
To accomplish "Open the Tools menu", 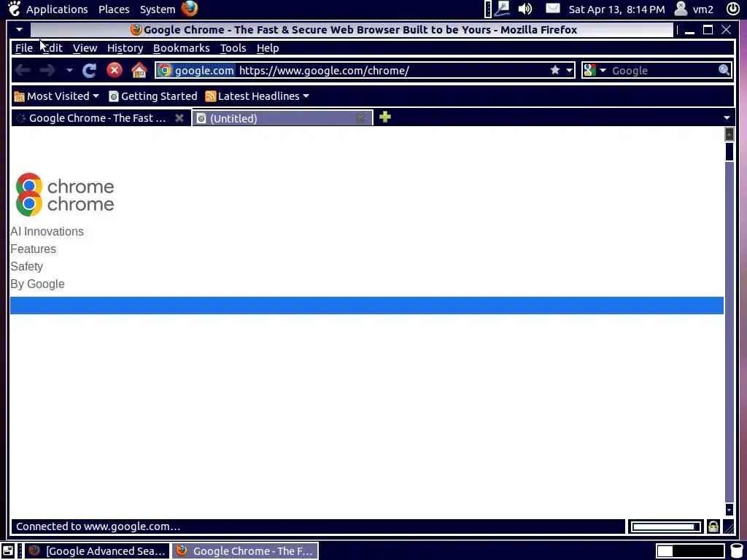I will tap(233, 48).
